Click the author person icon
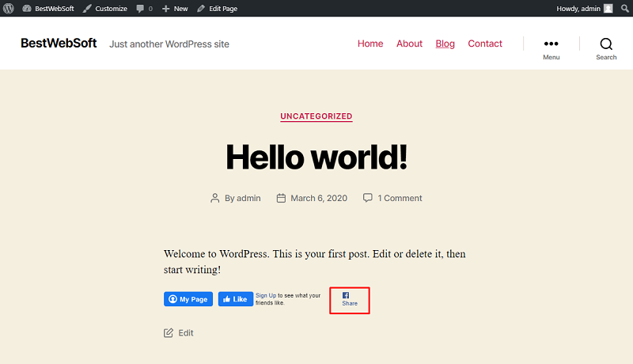 (x=214, y=198)
